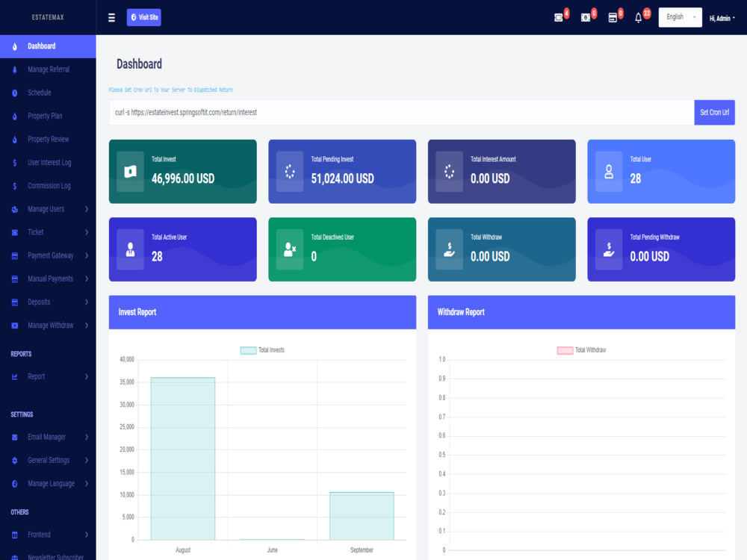The image size is (747, 560).
Task: Open General Settings in the sidebar
Action: [x=48, y=461]
